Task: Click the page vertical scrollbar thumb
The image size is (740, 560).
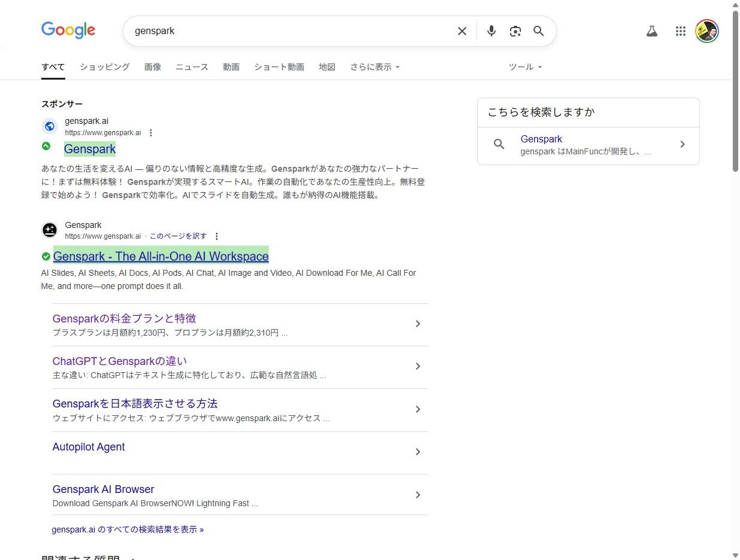Action: click(x=735, y=91)
